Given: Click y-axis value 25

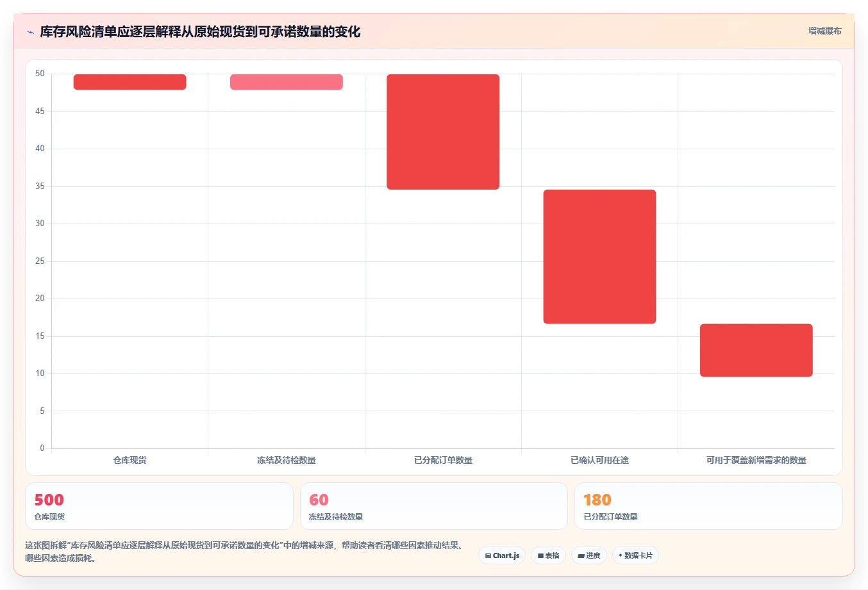Looking at the screenshot, I should (40, 261).
